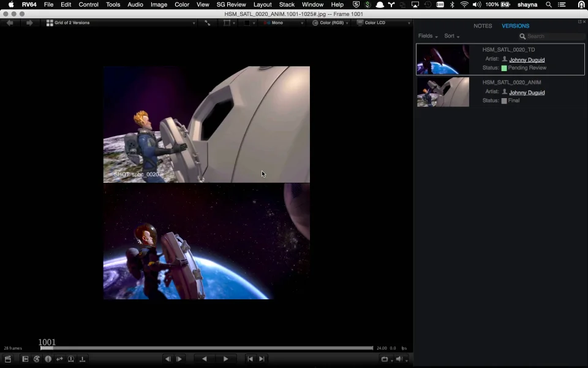This screenshot has width=588, height=368.
Task: Click the top ANIM image in the viewer
Action: tap(206, 125)
